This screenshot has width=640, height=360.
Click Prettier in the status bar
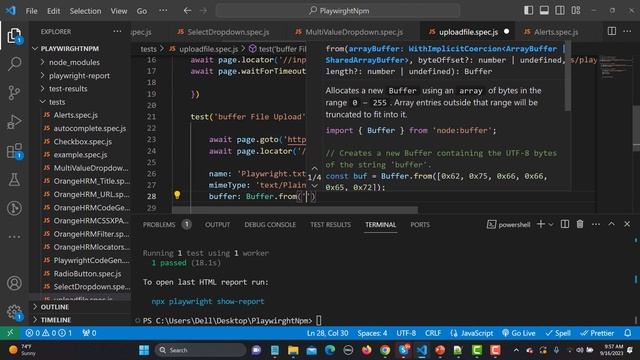pyautogui.click(x=597, y=333)
